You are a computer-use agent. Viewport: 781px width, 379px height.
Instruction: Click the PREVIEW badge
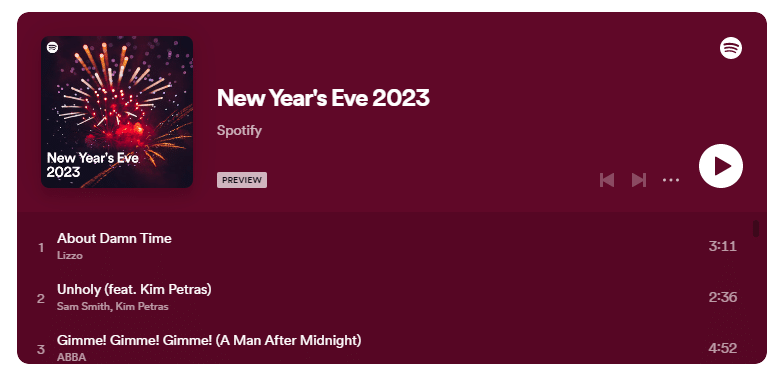click(242, 180)
